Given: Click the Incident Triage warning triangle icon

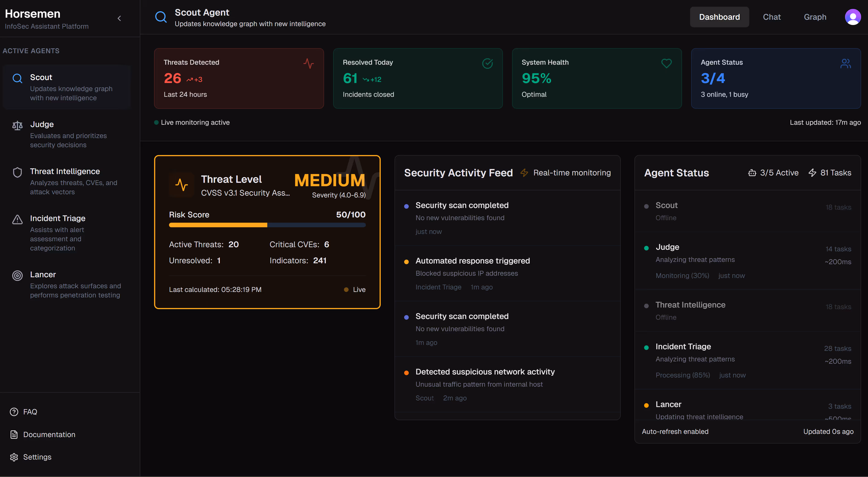Looking at the screenshot, I should (17, 219).
